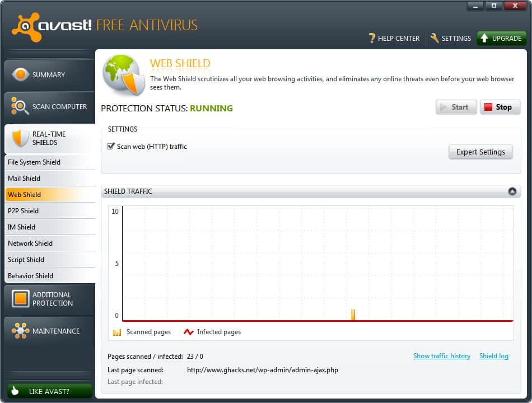Click the Real-Time Shields shield icon
This screenshot has width=532, height=403.
tap(20, 137)
